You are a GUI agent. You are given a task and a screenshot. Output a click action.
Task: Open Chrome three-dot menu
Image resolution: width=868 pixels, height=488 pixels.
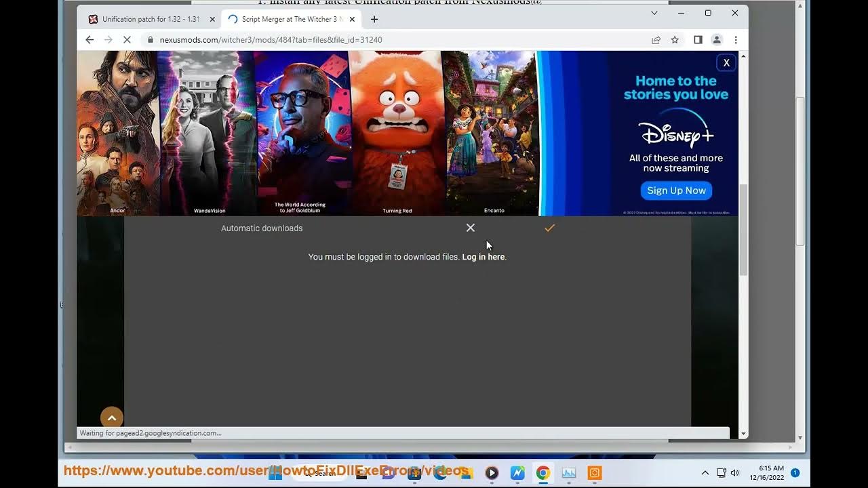pos(736,40)
